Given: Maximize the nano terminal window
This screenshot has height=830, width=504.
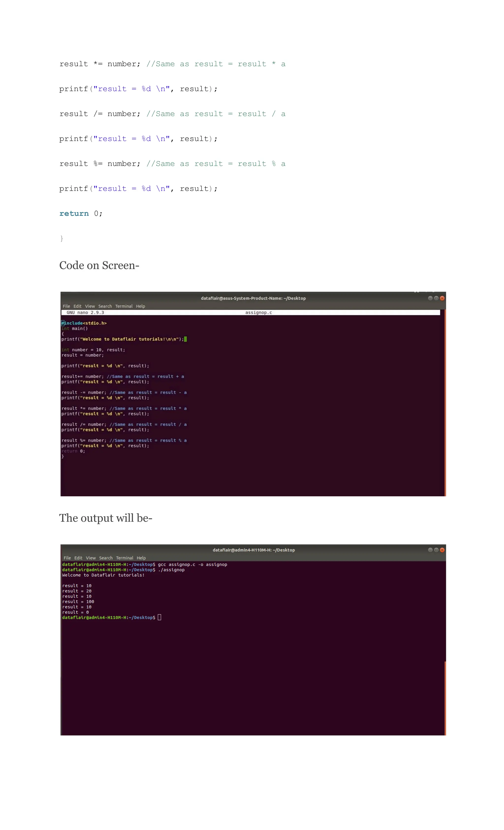Looking at the screenshot, I should point(436,298).
